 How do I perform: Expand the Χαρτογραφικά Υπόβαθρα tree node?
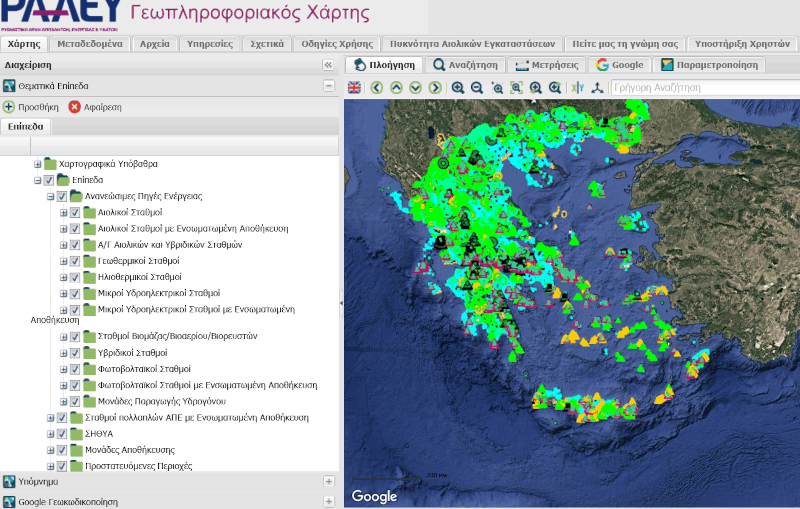(x=38, y=164)
